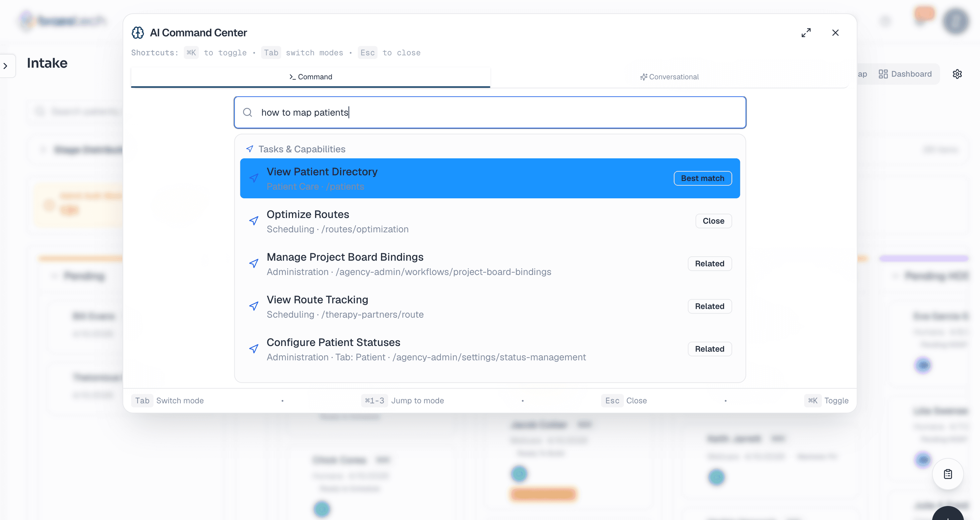
Task: Click the Jump to mode footer hint
Action: (x=403, y=401)
